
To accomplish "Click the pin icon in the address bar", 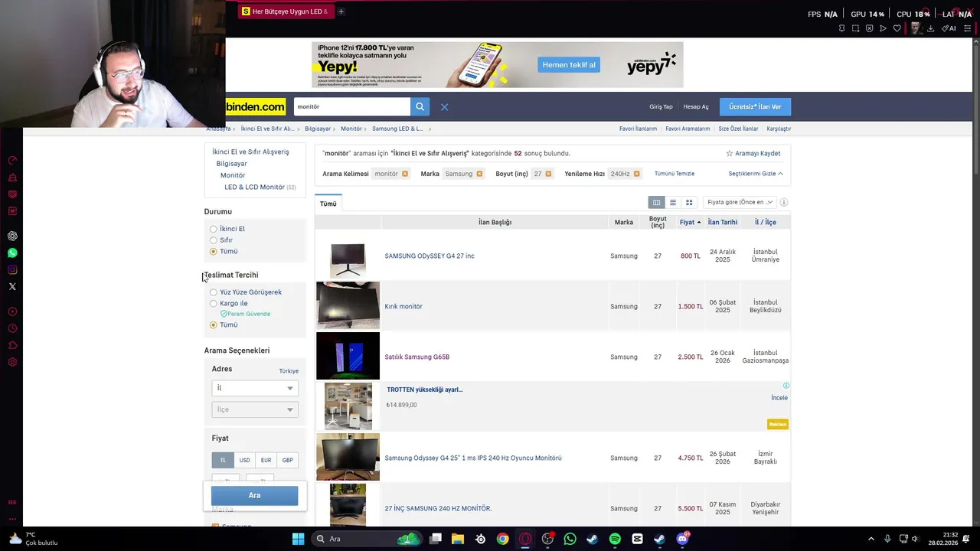I will tap(841, 28).
